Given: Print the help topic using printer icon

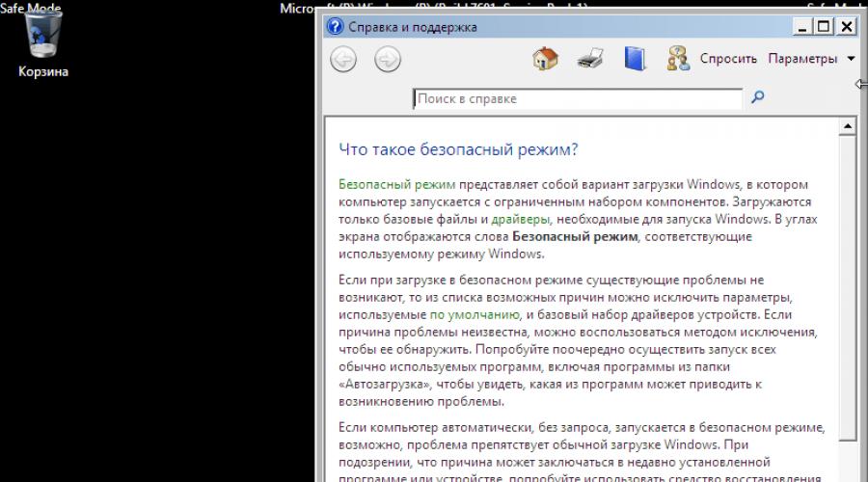Looking at the screenshot, I should pos(590,58).
